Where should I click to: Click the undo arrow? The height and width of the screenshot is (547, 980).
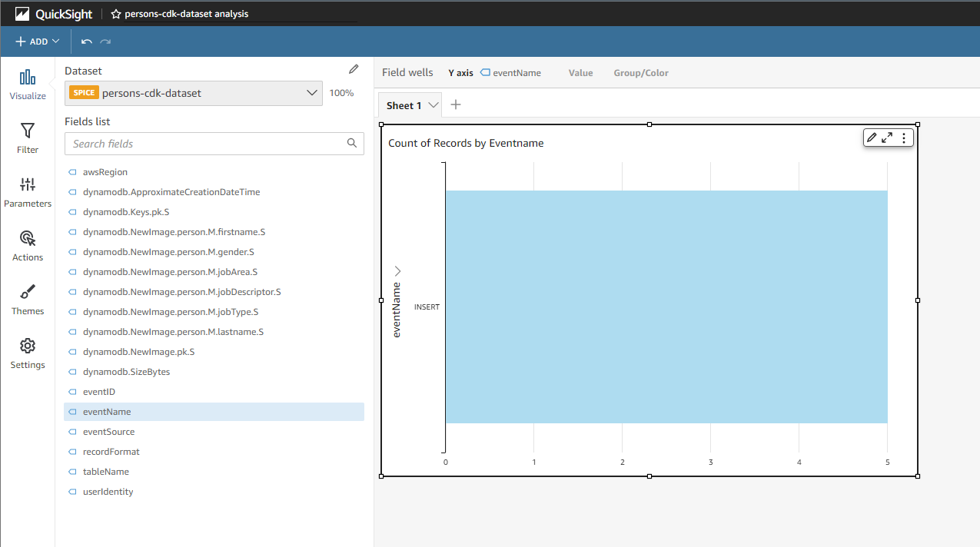[x=87, y=41]
